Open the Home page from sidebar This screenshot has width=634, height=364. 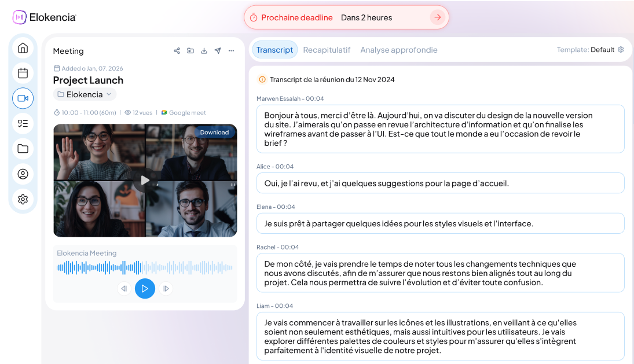click(x=23, y=48)
